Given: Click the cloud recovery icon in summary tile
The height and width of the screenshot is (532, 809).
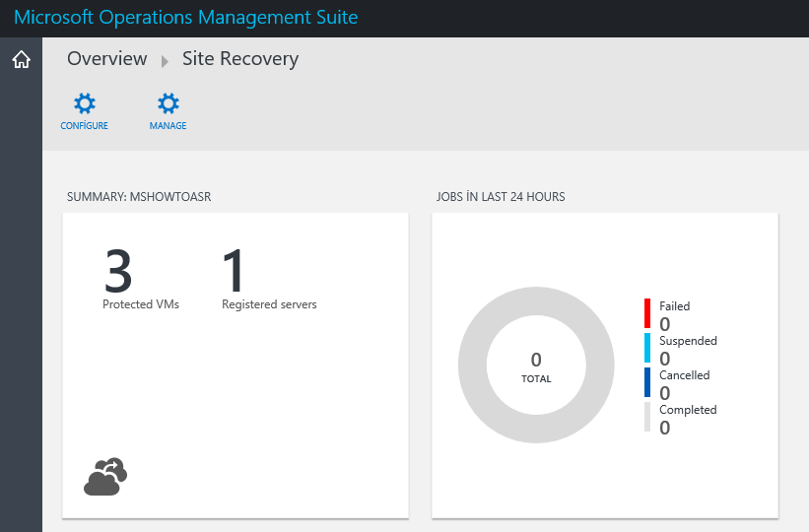Looking at the screenshot, I should pyautogui.click(x=105, y=476).
